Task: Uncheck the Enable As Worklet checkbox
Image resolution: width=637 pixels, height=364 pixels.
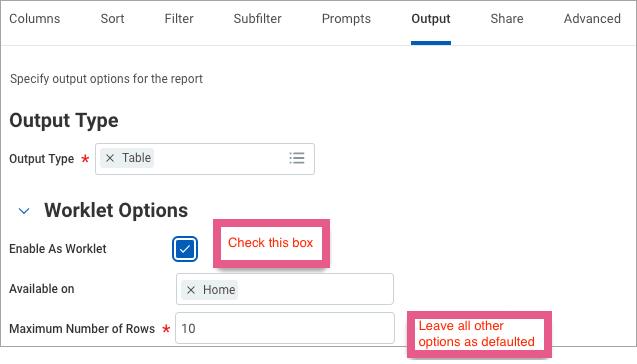Action: point(185,249)
